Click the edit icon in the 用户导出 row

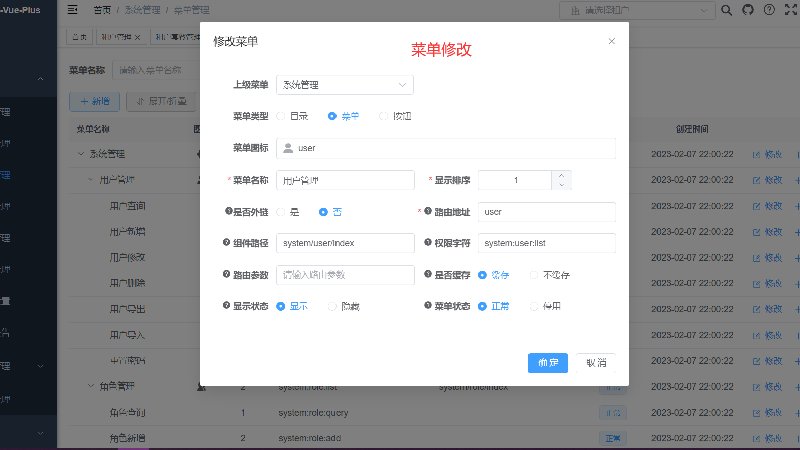click(756, 310)
